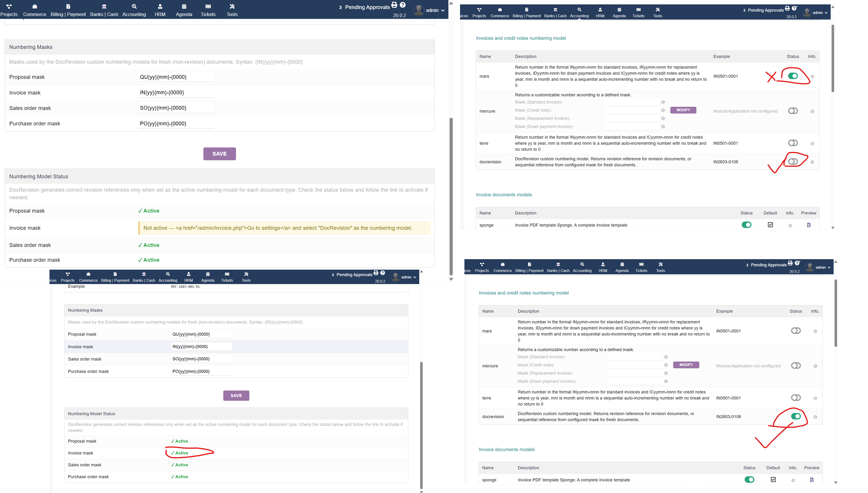Turn off the green docrevision numbering toggle
Screen dimensions: 868x493
pyautogui.click(x=796, y=416)
